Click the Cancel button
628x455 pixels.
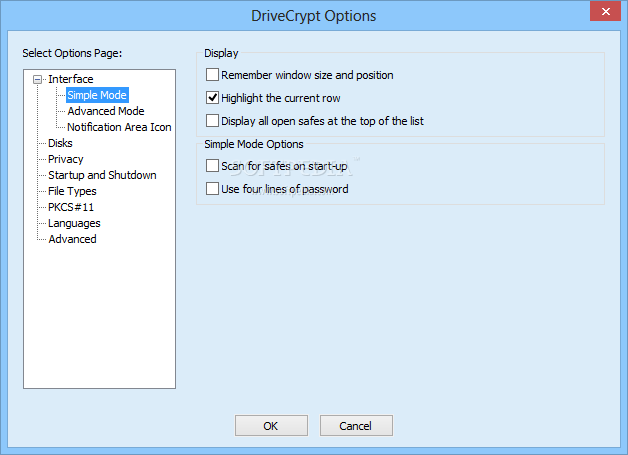(356, 425)
